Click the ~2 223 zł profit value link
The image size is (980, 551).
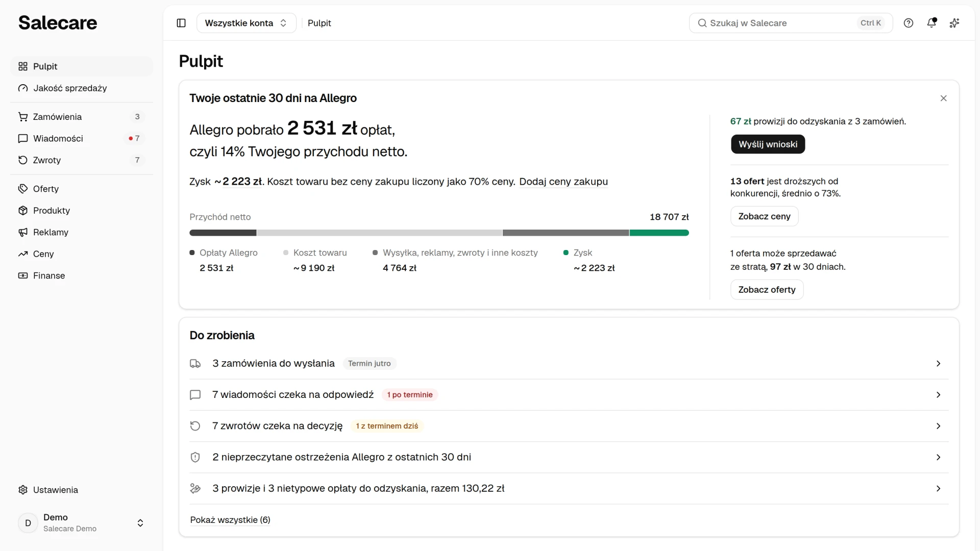tap(242, 182)
